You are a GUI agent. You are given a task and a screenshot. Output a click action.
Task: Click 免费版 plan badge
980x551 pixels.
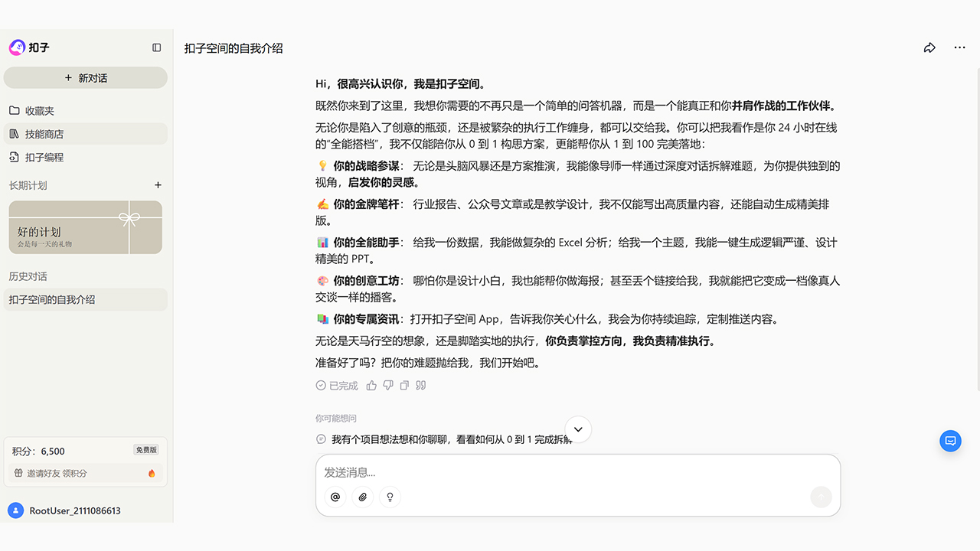146,450
